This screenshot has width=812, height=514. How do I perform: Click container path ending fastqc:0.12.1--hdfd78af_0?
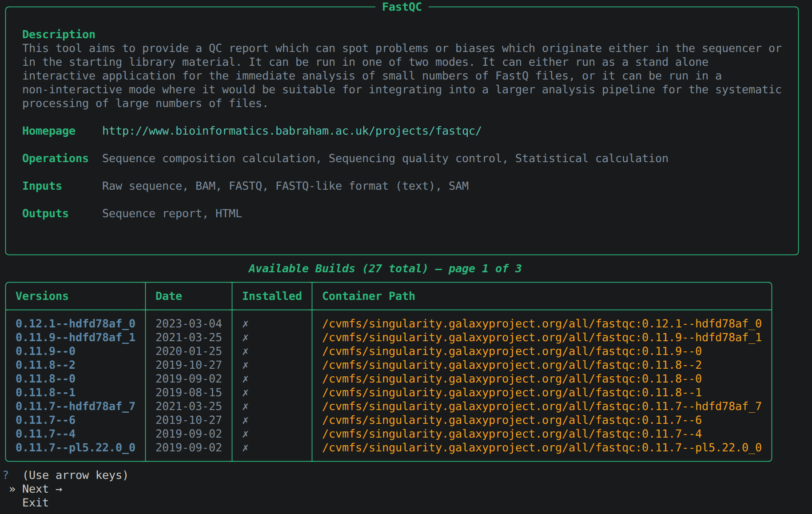(542, 324)
